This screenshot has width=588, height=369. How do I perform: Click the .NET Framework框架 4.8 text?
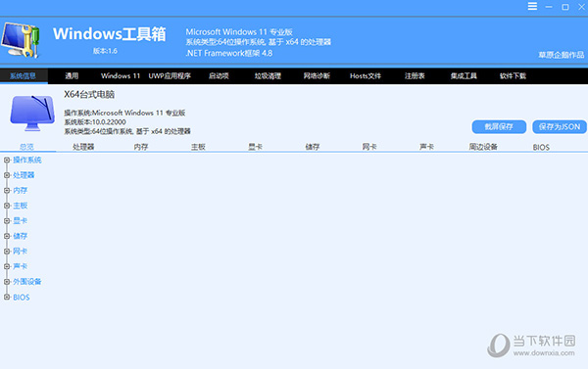(x=228, y=53)
